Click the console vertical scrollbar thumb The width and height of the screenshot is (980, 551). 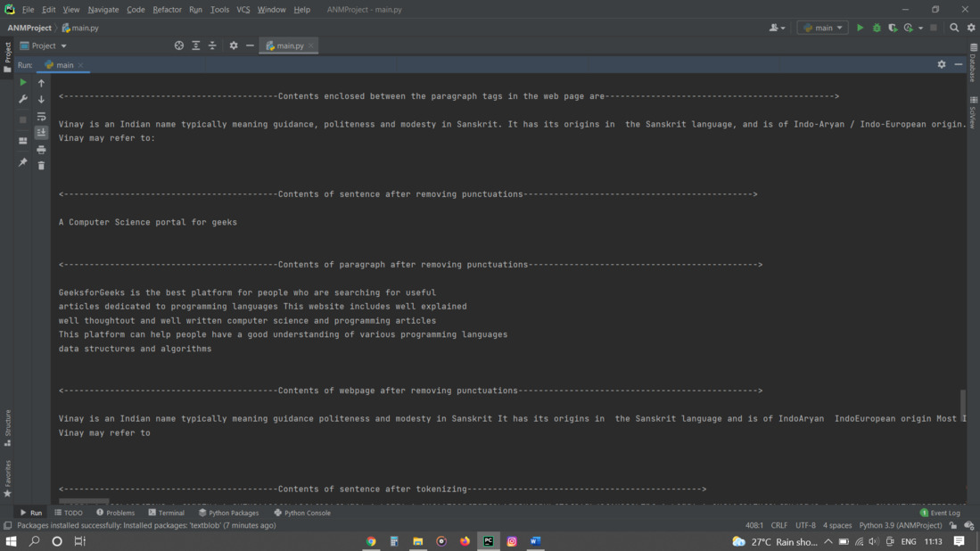962,406
